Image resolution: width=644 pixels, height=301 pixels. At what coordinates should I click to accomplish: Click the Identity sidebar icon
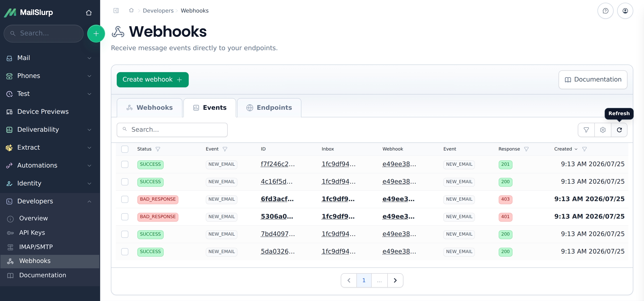9,184
